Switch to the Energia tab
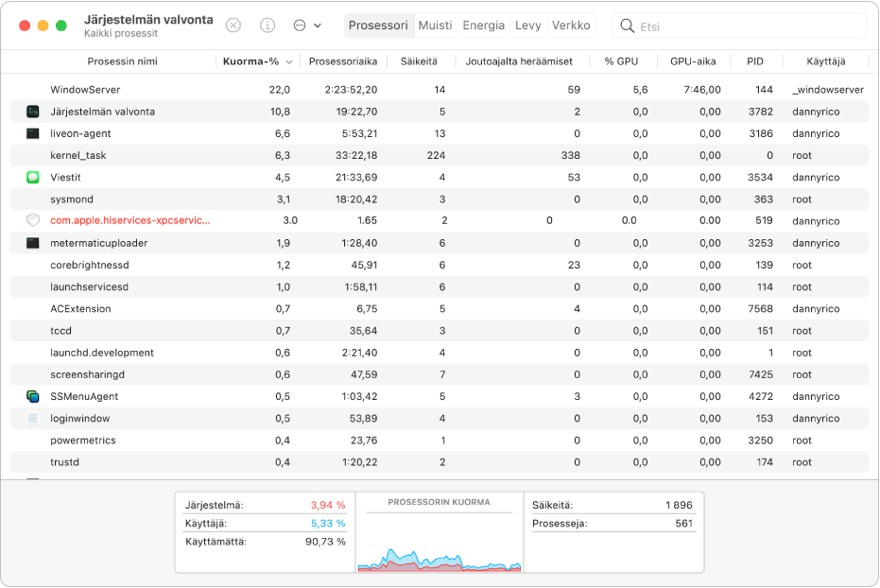The image size is (880, 588). pyautogui.click(x=483, y=26)
